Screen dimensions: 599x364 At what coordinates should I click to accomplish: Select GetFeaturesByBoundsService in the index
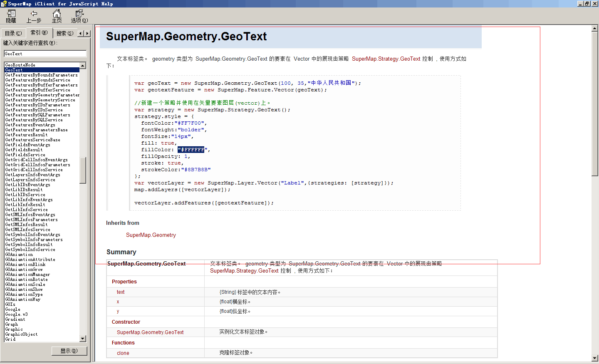point(37,80)
